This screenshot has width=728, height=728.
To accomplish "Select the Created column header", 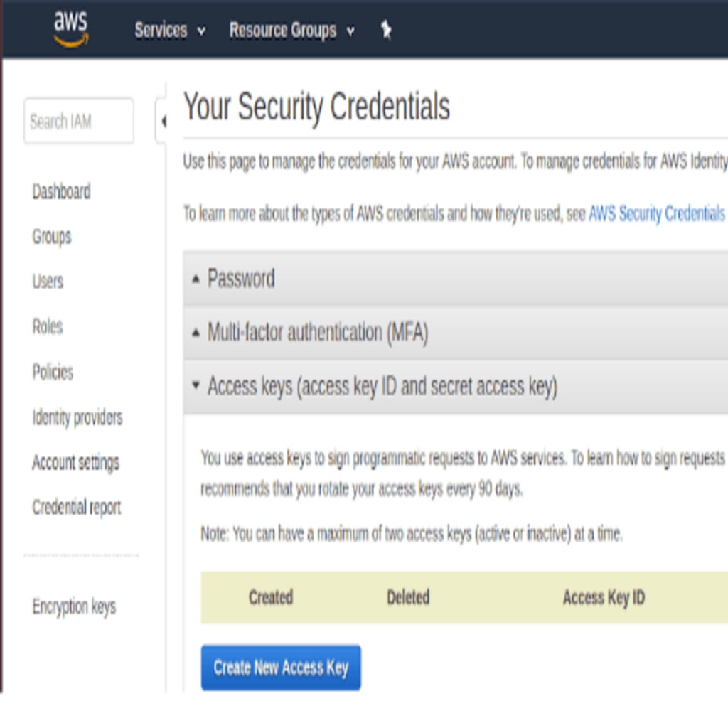I will click(x=271, y=597).
